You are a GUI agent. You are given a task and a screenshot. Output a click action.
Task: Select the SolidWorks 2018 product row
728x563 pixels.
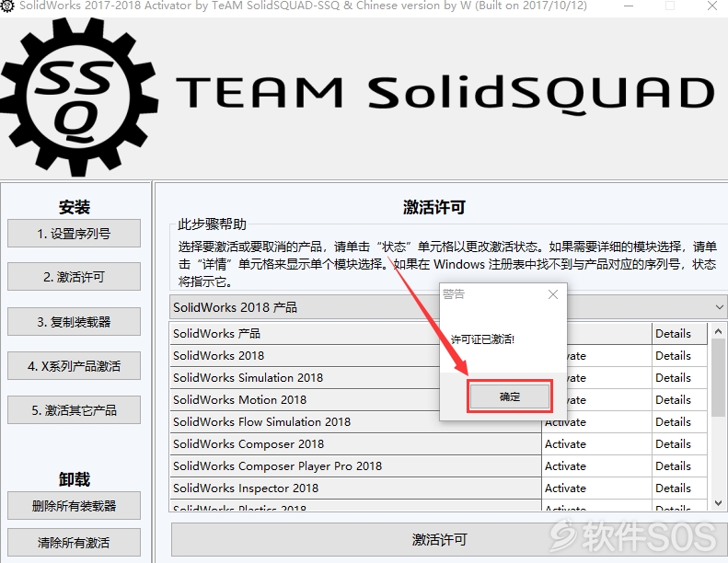(305, 355)
